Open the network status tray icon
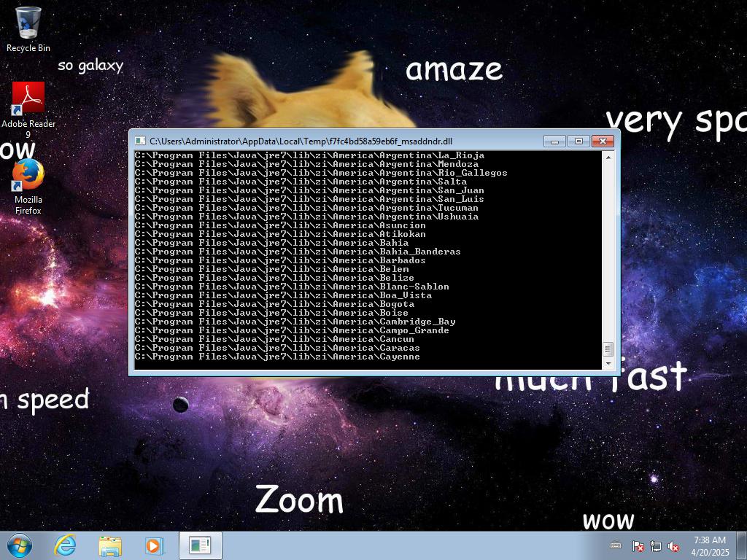747x560 pixels. coord(656,546)
